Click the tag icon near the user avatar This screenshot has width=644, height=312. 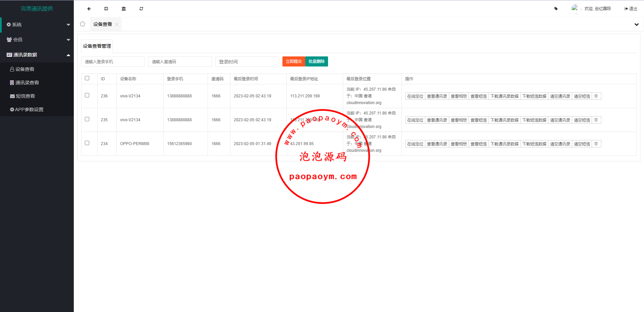click(556, 9)
